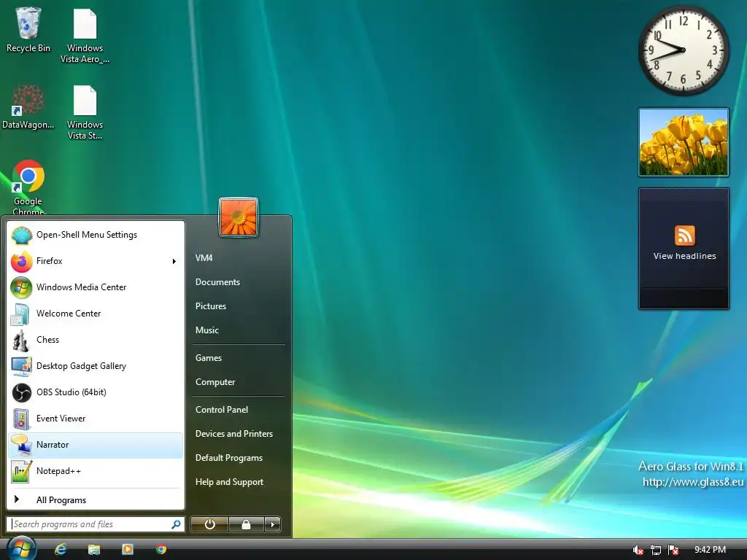
Task: Open Music from the Start menu
Action: pos(206,330)
